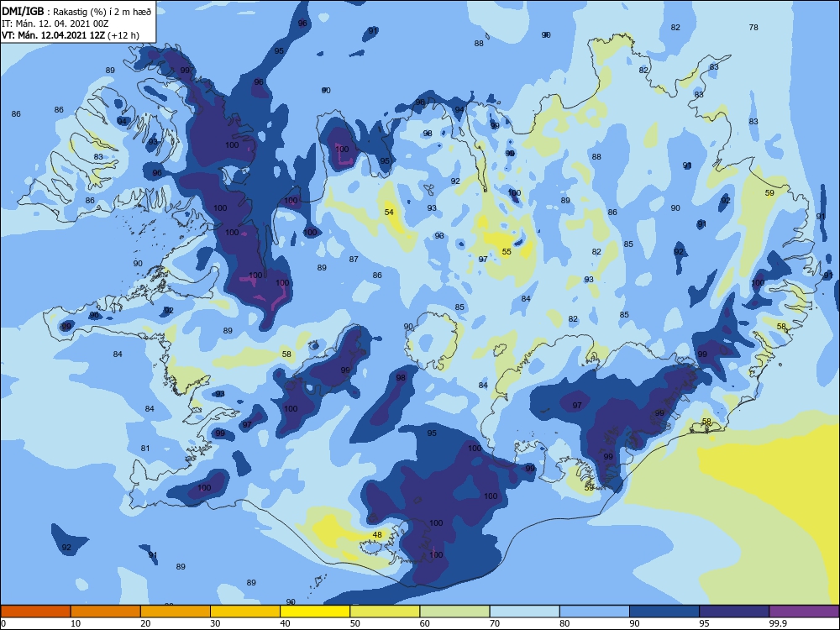The image size is (840, 630).
Task: Select the pale yellow 50–60 legend swatch
Action: point(386,612)
